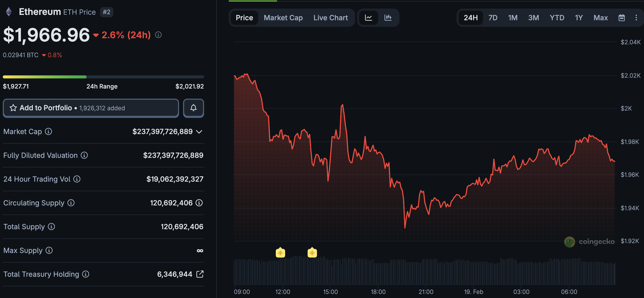Click info icon next to 120,692,406 circulating value

(x=199, y=203)
